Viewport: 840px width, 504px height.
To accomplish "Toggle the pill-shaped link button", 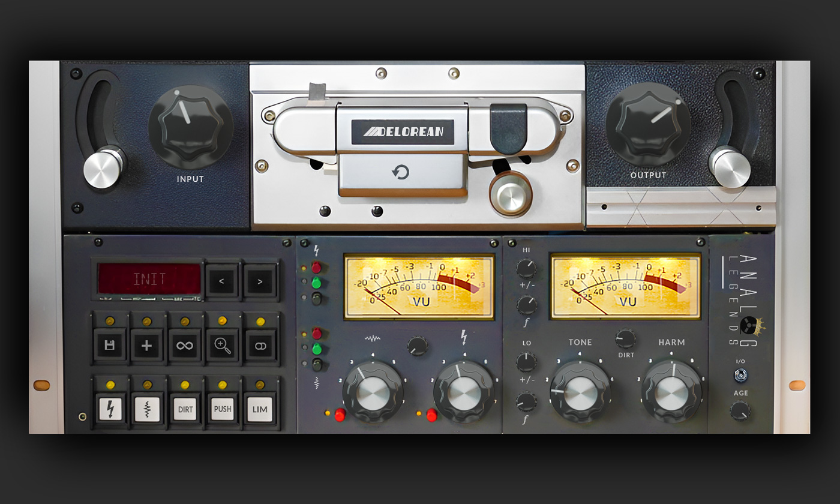I will [x=260, y=346].
